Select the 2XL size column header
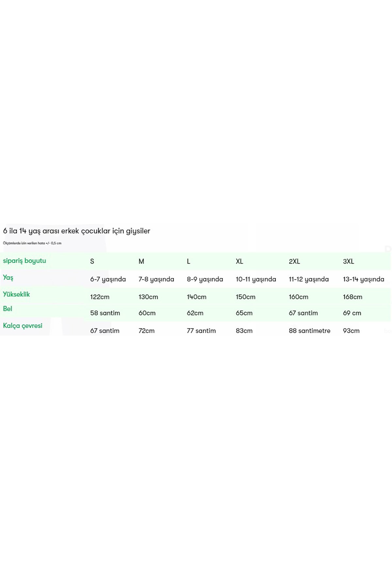The height and width of the screenshot is (588, 392). pyautogui.click(x=294, y=261)
